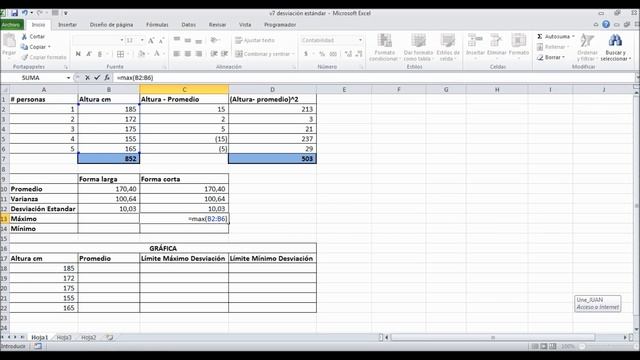Screen dimensions: 640x360
Task: Click the Estilos de celda icon
Action: click(x=448, y=41)
